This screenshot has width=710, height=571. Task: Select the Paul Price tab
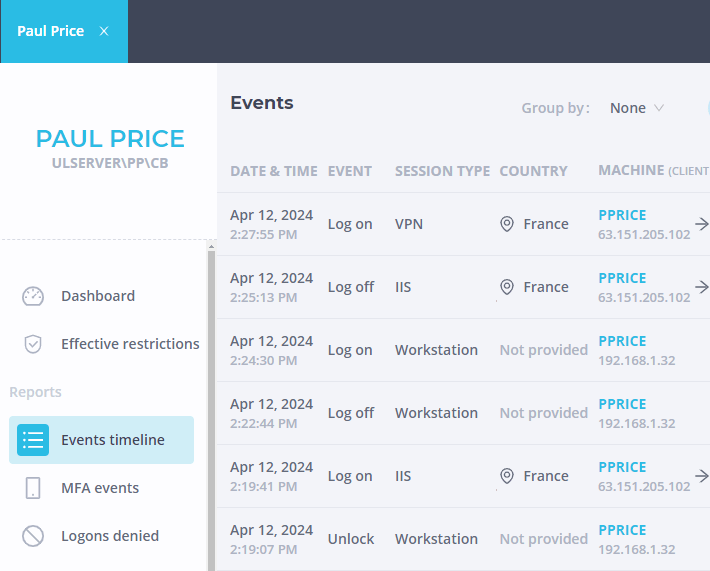click(50, 31)
